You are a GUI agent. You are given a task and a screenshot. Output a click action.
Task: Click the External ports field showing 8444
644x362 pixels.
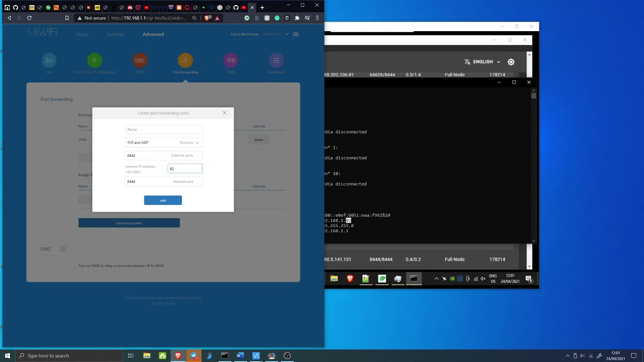pyautogui.click(x=164, y=155)
